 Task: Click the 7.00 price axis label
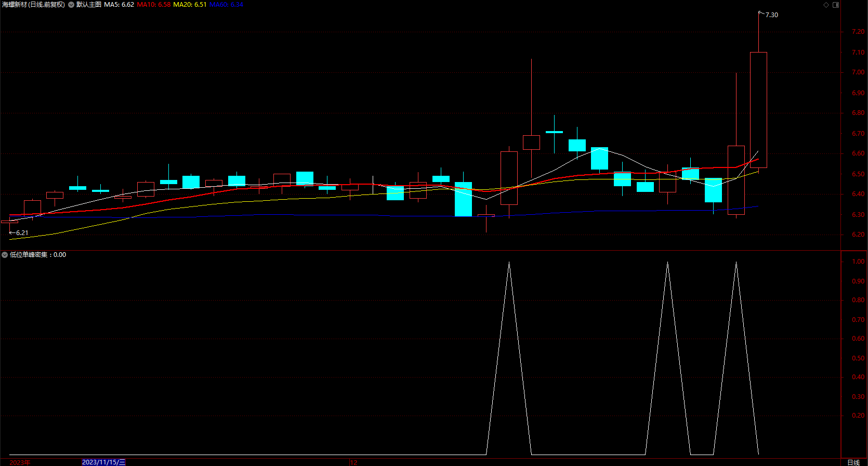(x=858, y=73)
